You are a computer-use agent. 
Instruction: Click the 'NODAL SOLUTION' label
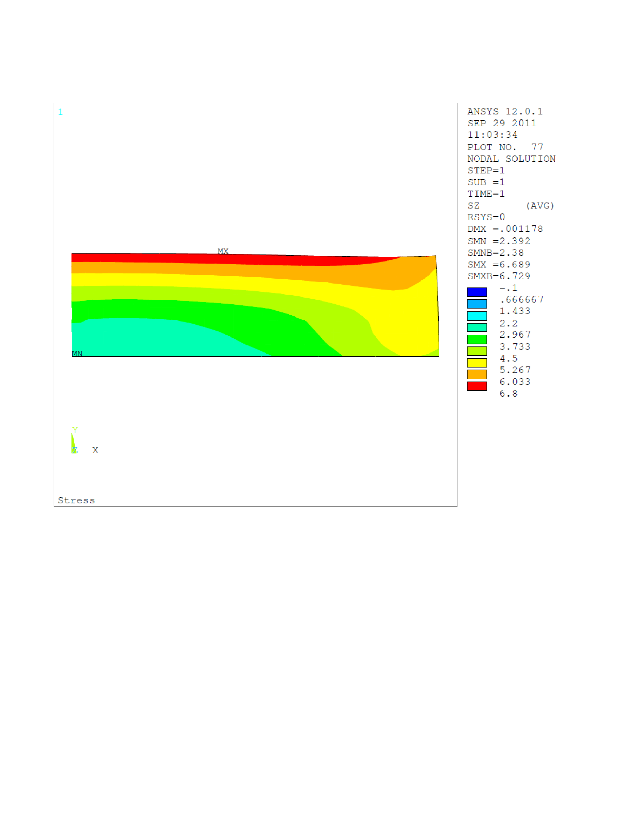[x=512, y=159]
